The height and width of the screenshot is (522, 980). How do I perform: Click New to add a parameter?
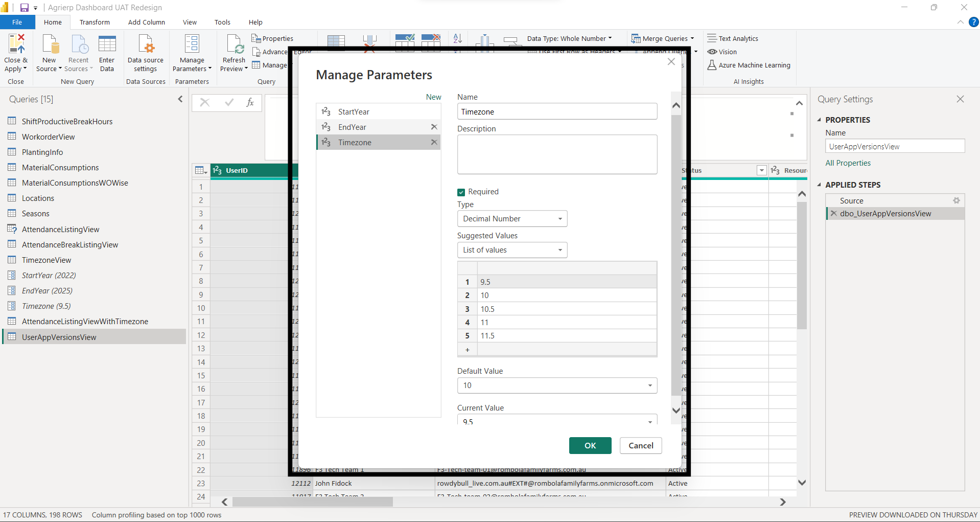[x=433, y=97]
